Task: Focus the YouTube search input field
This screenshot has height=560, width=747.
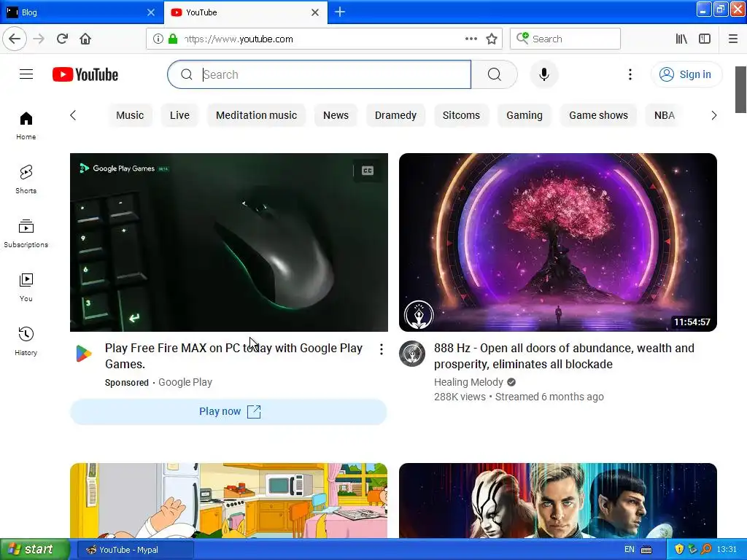Action: (x=320, y=74)
